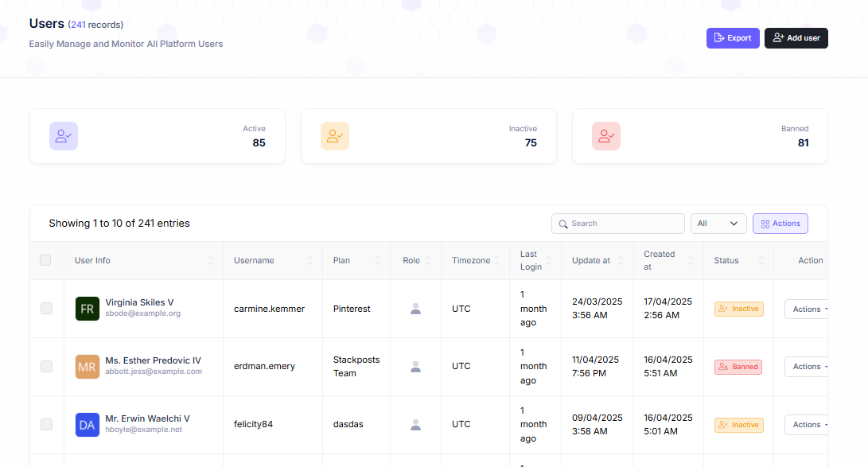Click the Add user button
Viewport: 868px width, 467px height.
796,38
